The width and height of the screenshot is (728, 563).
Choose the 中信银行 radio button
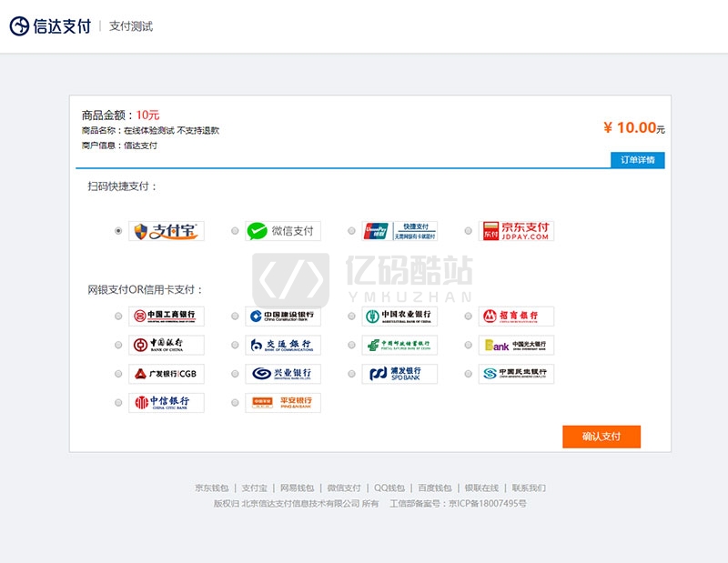(x=118, y=402)
